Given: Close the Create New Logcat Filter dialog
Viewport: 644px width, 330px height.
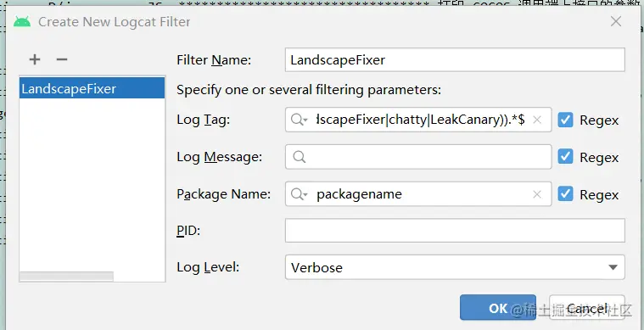Looking at the screenshot, I should click(616, 21).
